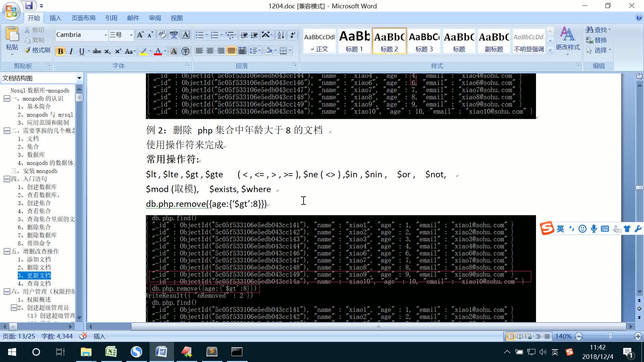Apply superscript formatting icon
The height and width of the screenshot is (362, 644).
[x=117, y=51]
